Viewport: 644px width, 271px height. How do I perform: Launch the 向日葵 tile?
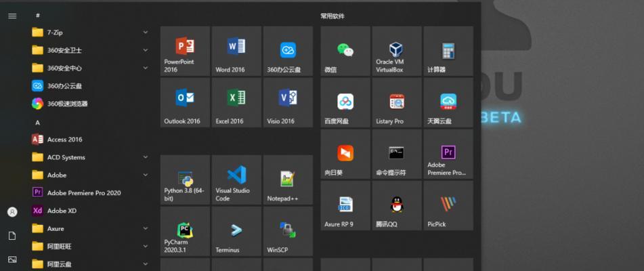(345, 154)
